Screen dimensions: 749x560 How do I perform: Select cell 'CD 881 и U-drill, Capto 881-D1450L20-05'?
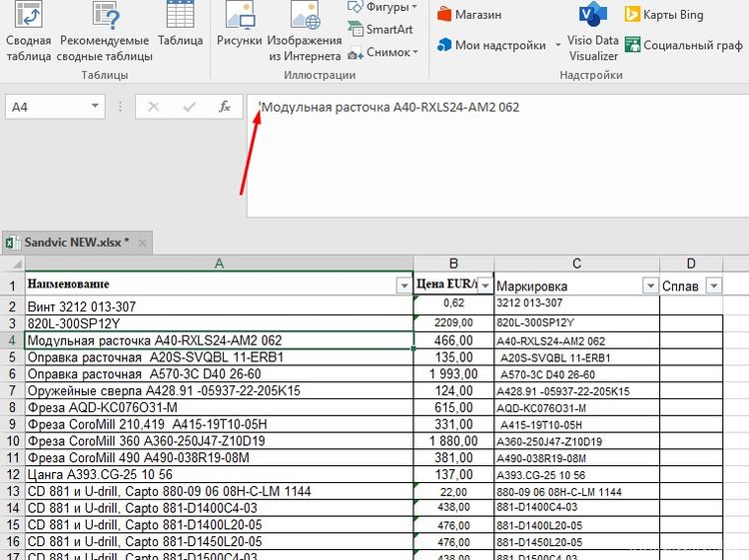pyautogui.click(x=220, y=541)
